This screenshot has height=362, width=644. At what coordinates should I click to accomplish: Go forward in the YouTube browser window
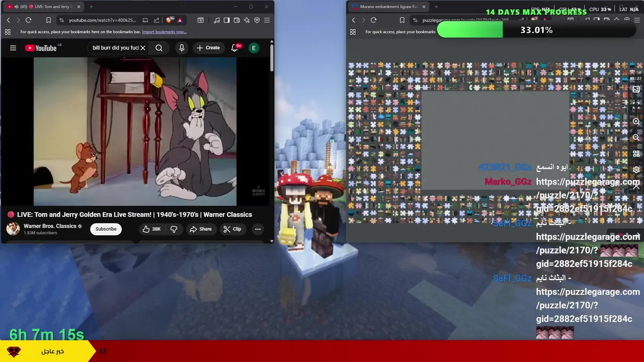click(x=18, y=20)
